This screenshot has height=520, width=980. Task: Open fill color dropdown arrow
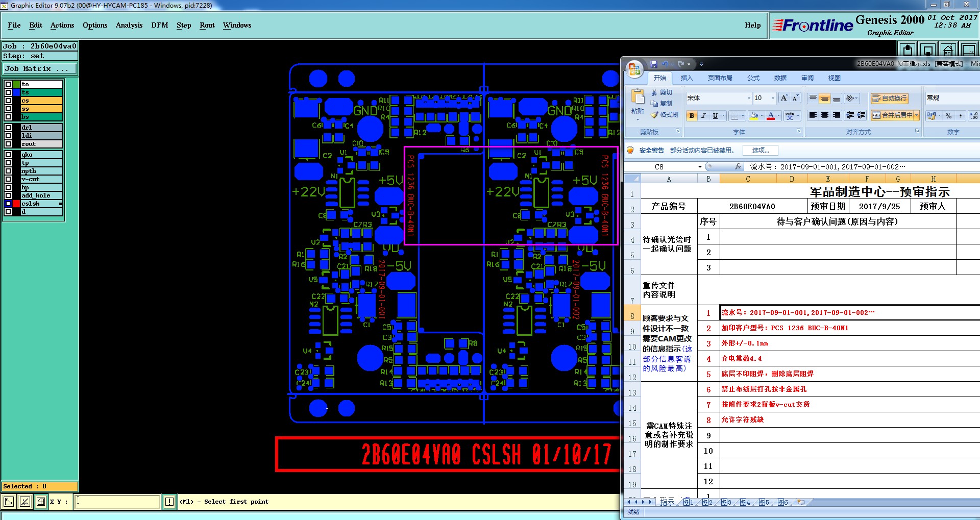point(762,116)
